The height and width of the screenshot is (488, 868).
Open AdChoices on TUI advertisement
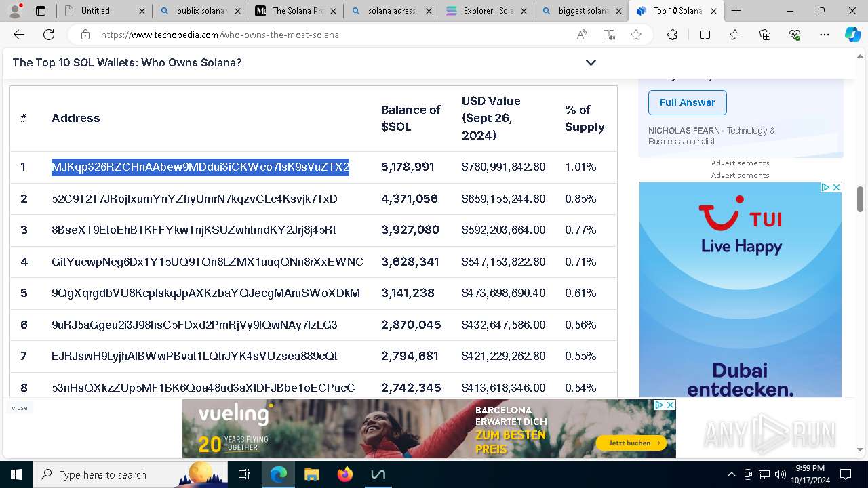pos(825,187)
